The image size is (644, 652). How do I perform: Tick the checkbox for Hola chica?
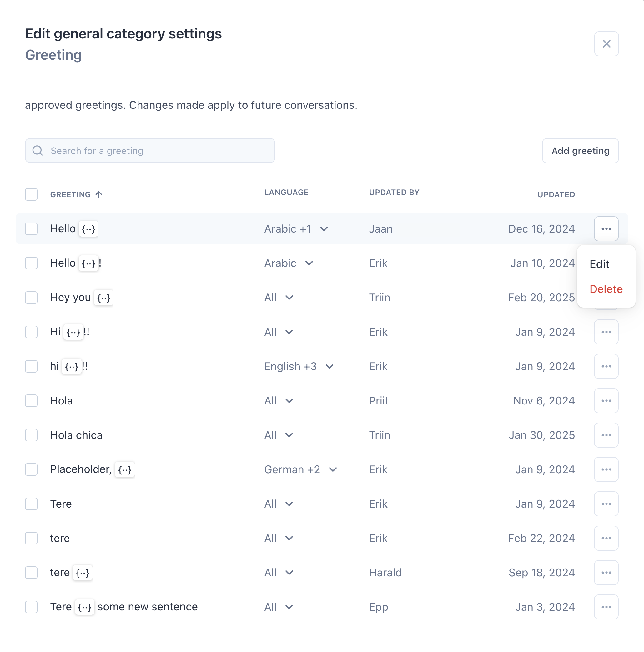click(31, 435)
